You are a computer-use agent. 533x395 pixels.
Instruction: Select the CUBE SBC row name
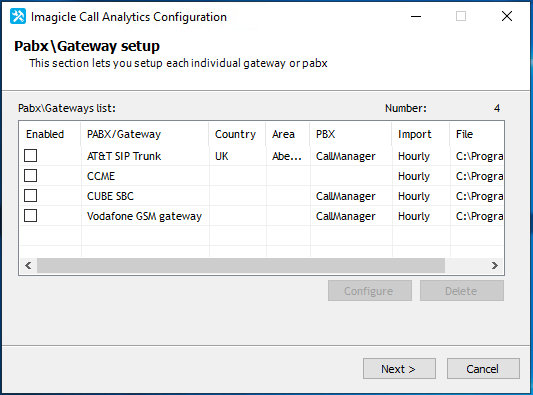110,196
